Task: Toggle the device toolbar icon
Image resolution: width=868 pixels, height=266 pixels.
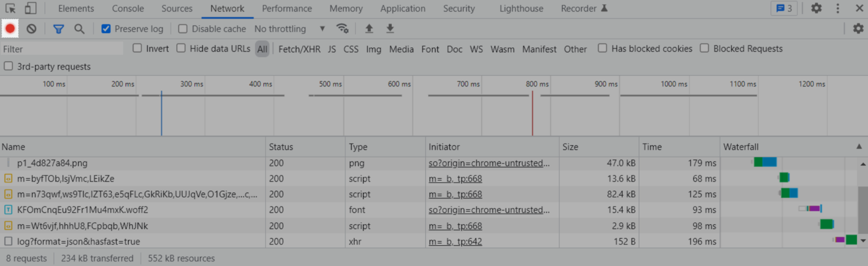Action: coord(30,8)
